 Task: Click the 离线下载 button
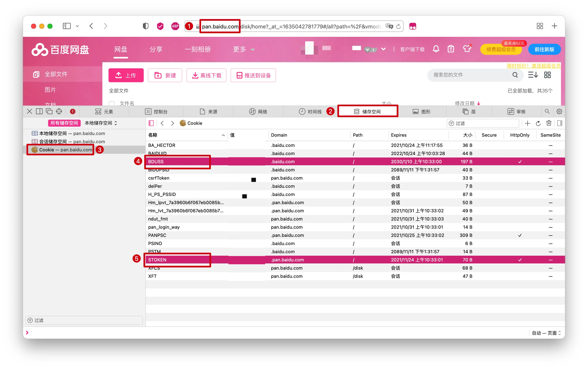206,75
